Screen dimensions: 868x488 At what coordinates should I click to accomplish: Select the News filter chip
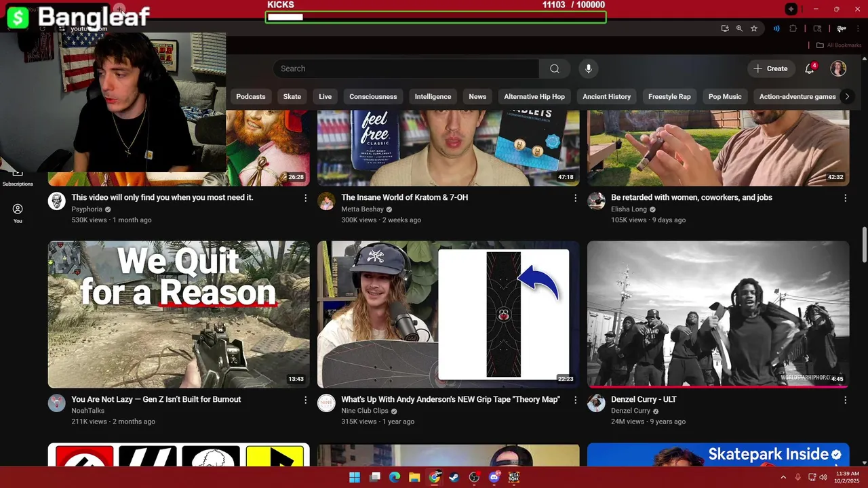[477, 96]
